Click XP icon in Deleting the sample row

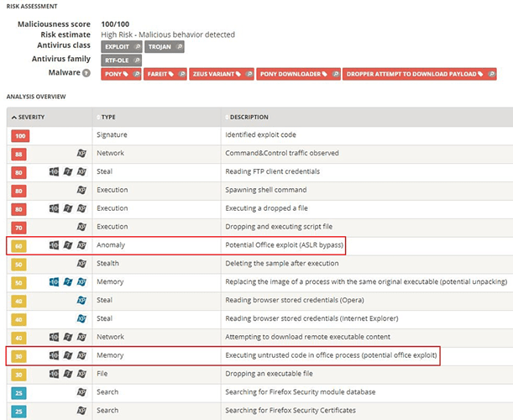81,263
